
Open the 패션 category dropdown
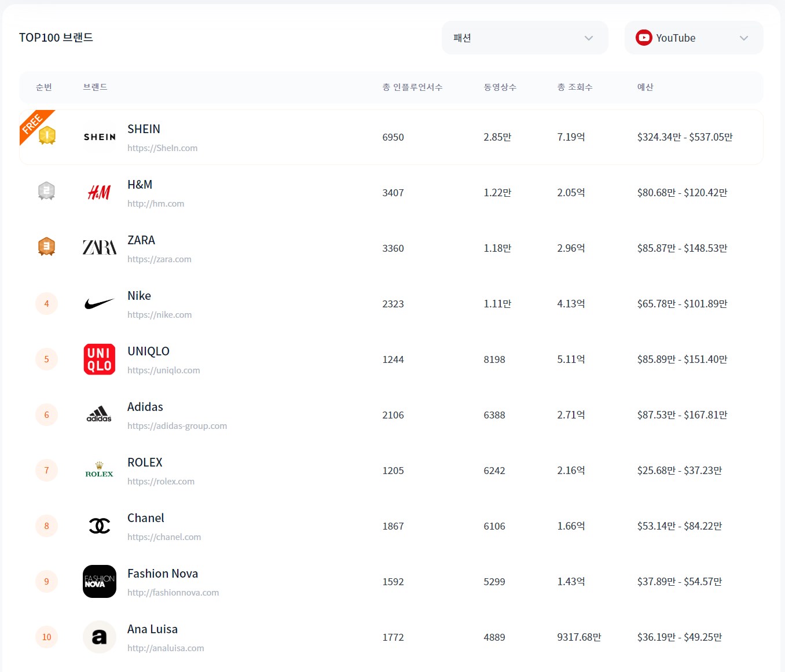pos(524,38)
